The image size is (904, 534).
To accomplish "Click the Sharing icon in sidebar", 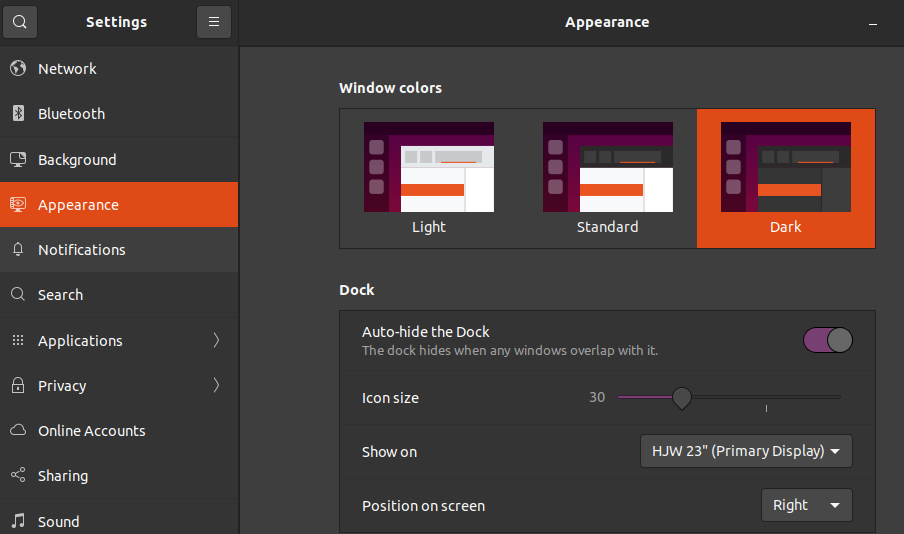I will (x=18, y=476).
